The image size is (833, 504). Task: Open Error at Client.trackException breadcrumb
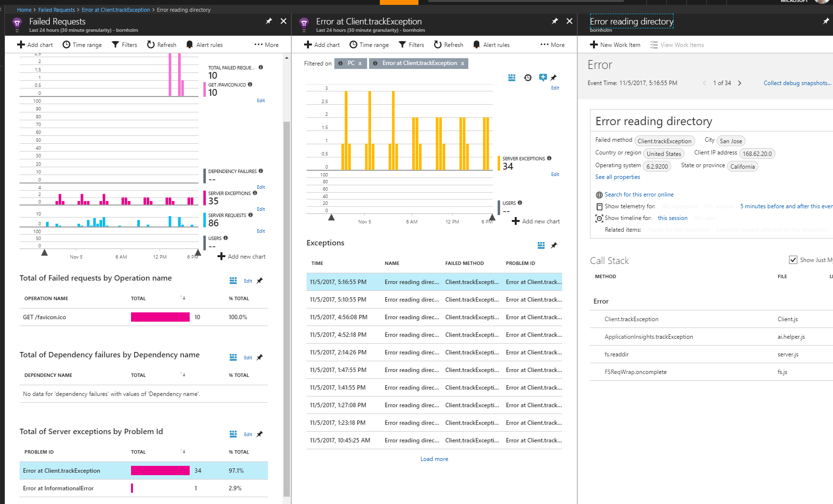point(116,10)
